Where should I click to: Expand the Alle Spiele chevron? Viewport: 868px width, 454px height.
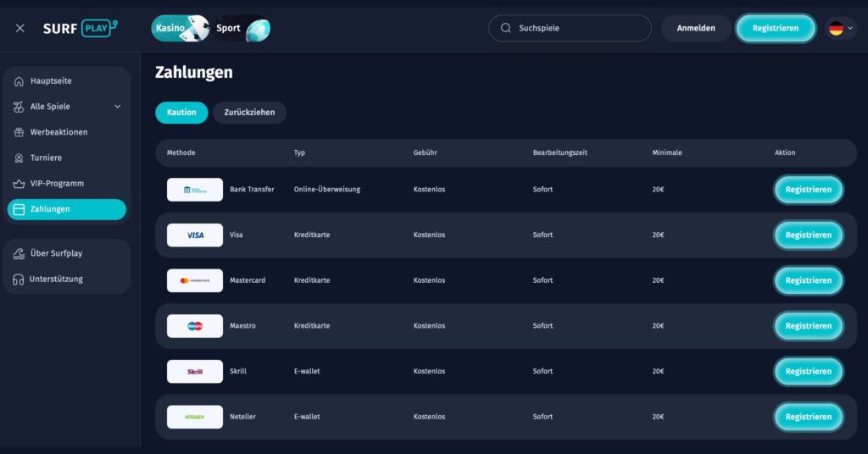pos(117,107)
